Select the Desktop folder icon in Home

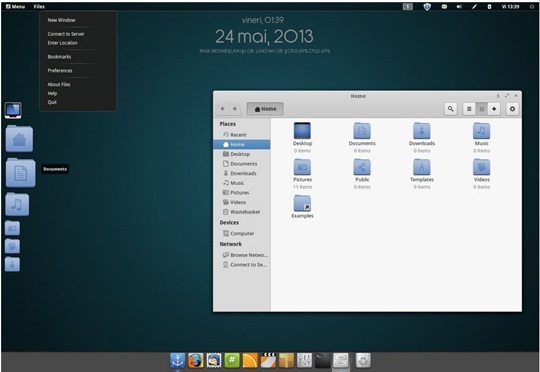click(x=302, y=131)
